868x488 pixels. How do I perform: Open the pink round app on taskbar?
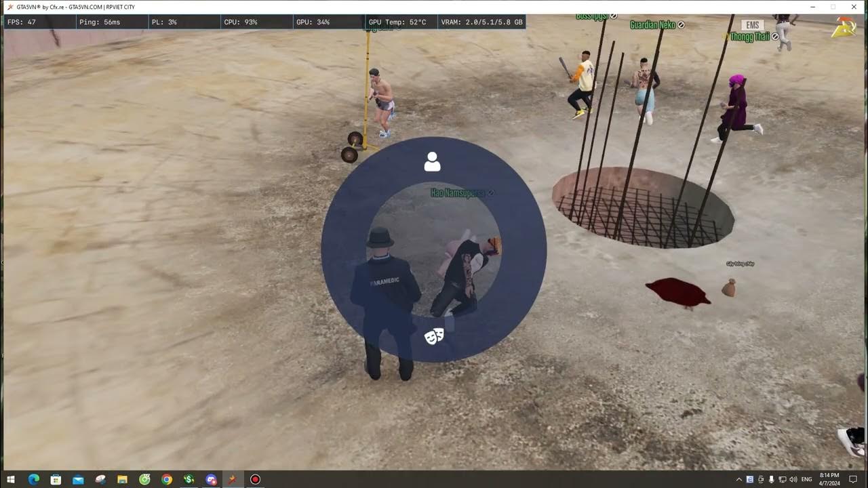click(x=211, y=479)
